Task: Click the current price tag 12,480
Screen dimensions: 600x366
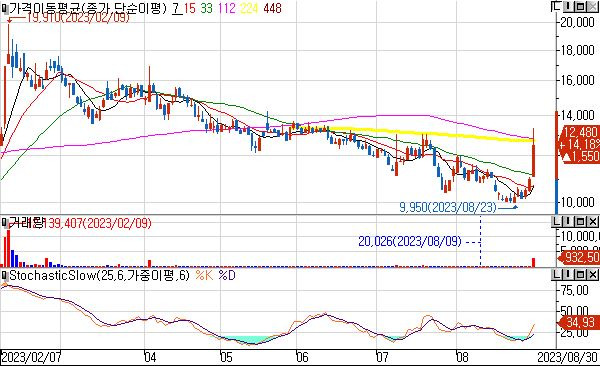Action: click(x=580, y=132)
